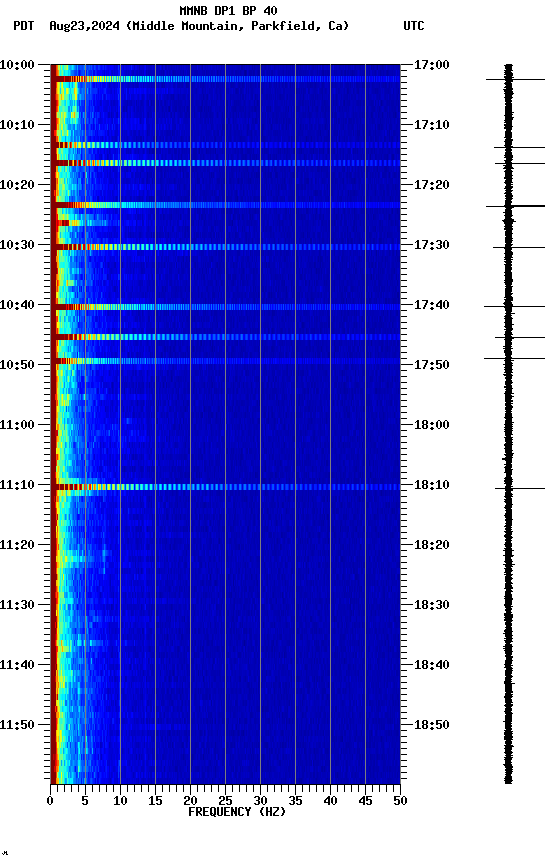Click the seismogram spike at 18:10 UTC
The image size is (552, 864).
click(519, 488)
